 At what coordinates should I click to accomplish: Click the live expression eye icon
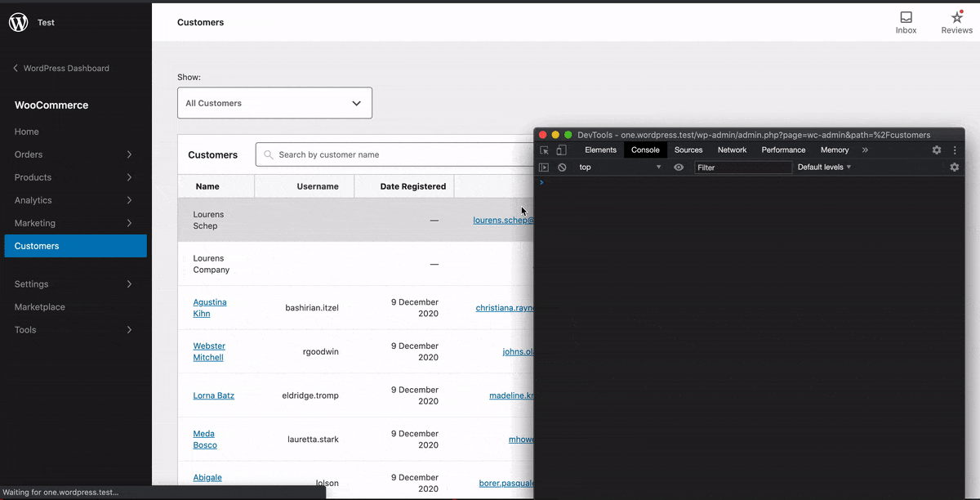678,167
